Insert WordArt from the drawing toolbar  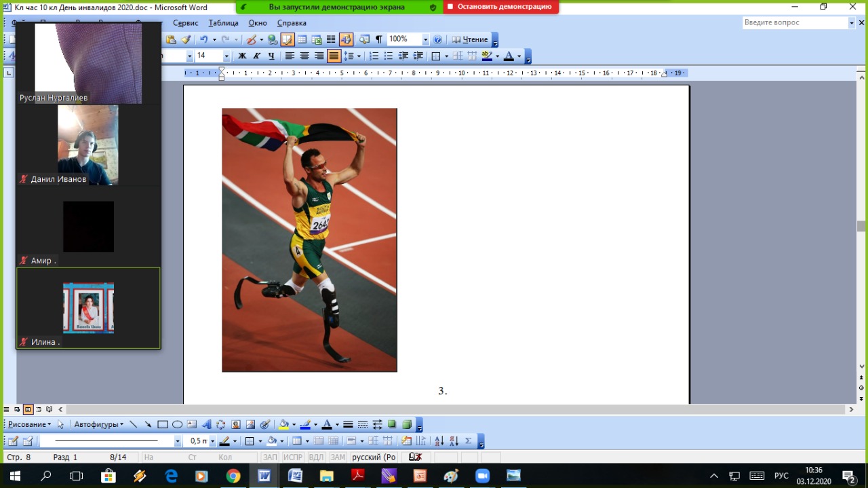[x=207, y=424]
